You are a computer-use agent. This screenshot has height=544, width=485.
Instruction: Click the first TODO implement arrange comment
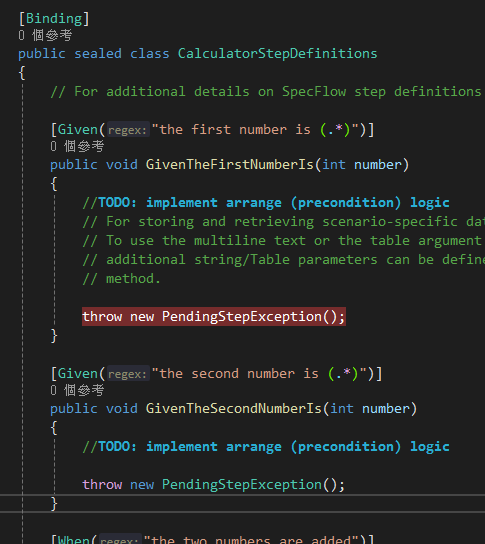point(266,203)
